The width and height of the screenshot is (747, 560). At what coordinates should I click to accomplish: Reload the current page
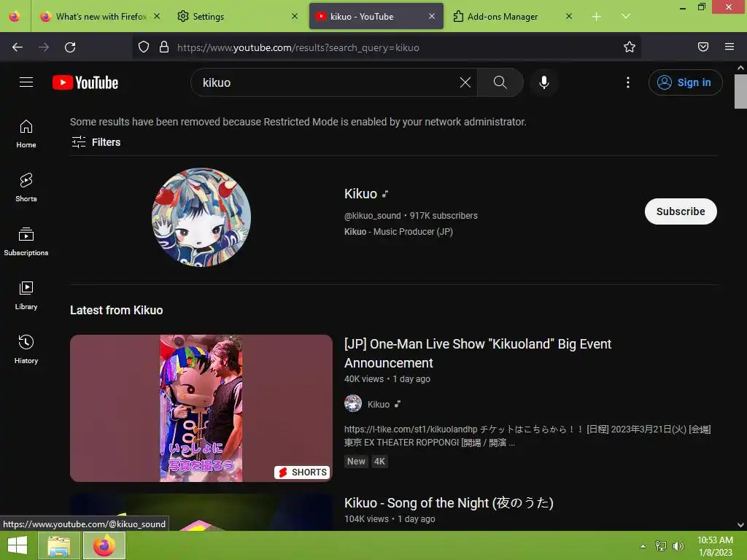[x=70, y=47]
